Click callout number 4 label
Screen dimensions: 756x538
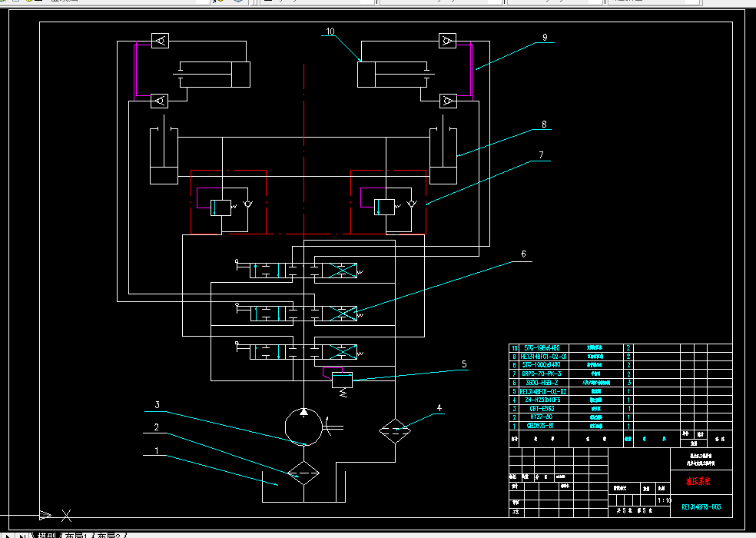coord(439,407)
